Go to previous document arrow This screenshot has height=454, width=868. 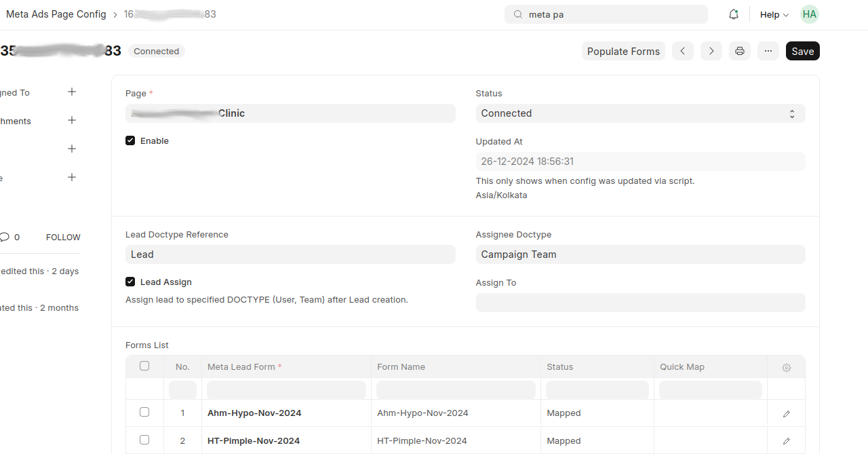coord(683,51)
